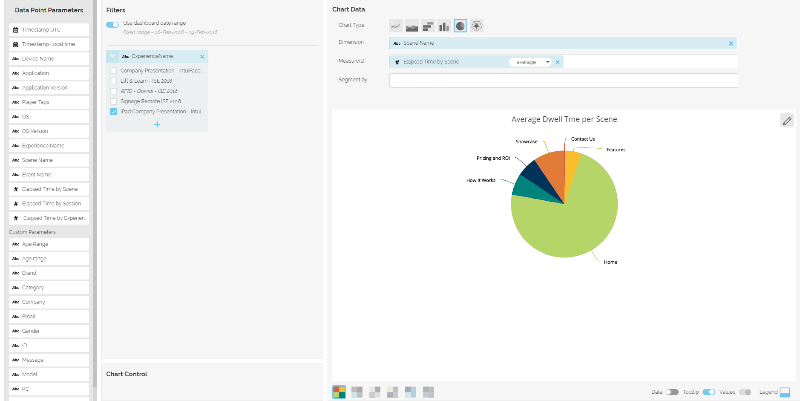Select the fifth blue palette swatch
This screenshot has width=800, height=401.
pyautogui.click(x=410, y=392)
